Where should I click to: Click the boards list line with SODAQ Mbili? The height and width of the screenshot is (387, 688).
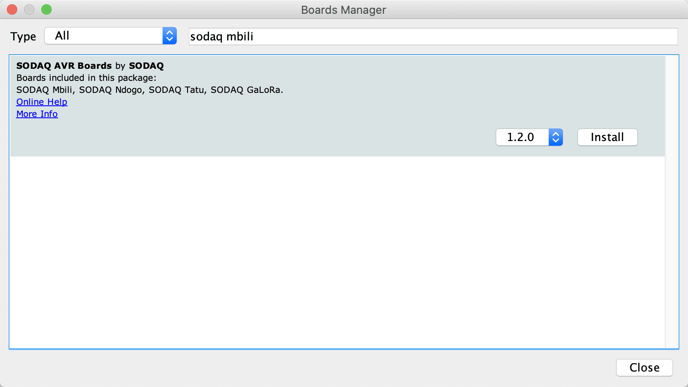click(x=150, y=90)
